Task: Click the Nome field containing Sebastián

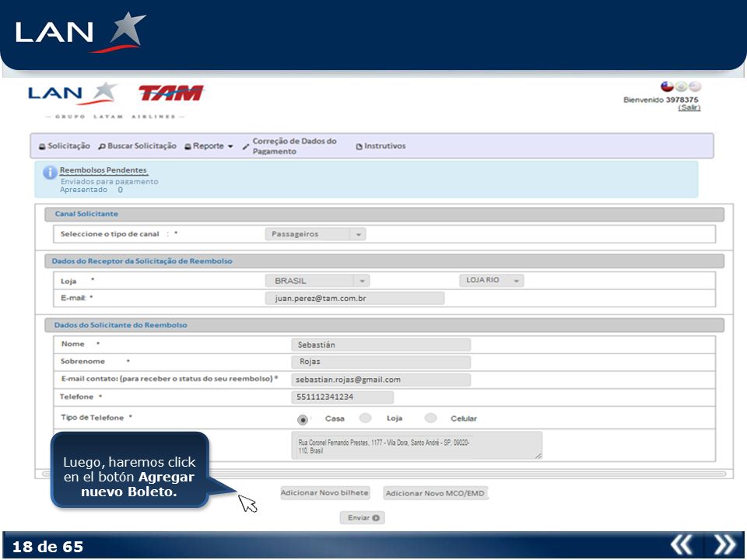Action: click(381, 345)
